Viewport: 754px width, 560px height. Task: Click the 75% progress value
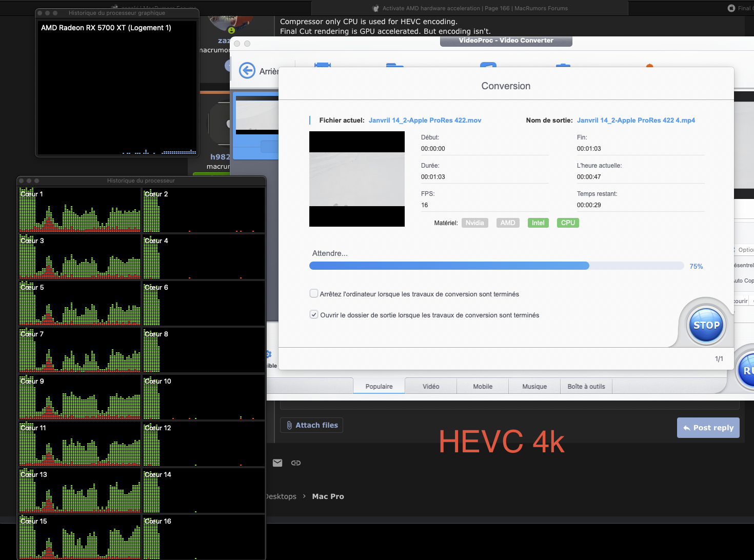pyautogui.click(x=696, y=267)
